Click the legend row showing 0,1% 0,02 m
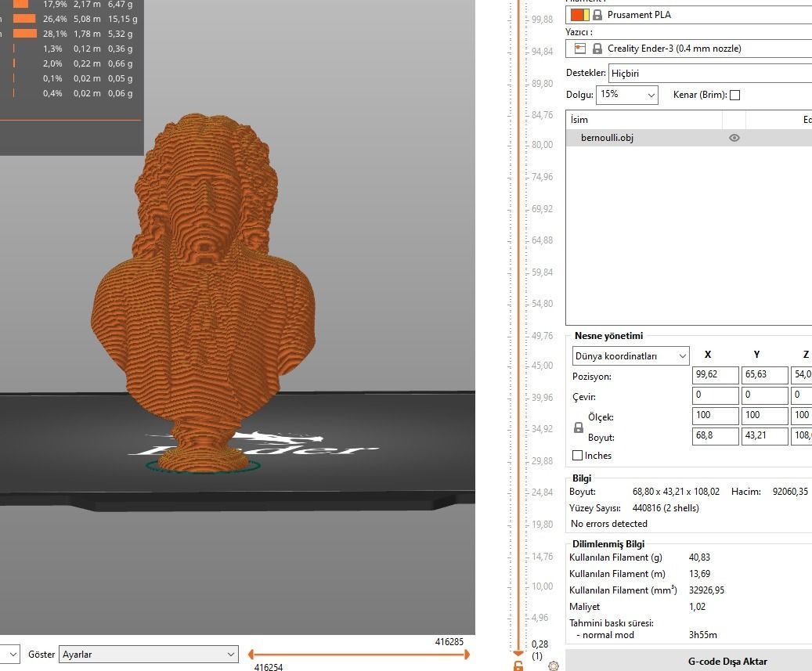 70,79
